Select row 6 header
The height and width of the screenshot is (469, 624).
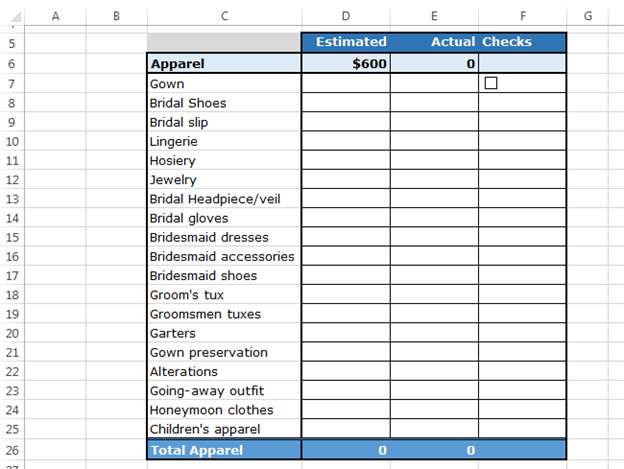[12, 63]
